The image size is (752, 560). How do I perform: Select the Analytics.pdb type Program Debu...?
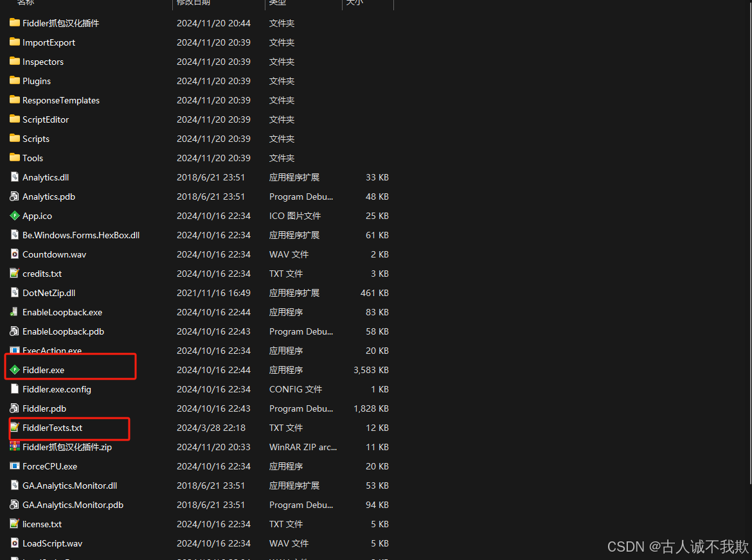point(301,197)
